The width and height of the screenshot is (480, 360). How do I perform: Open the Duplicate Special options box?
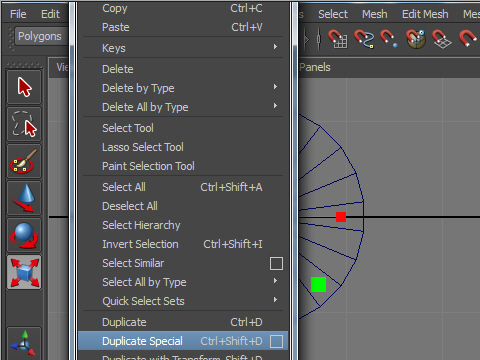pyautogui.click(x=276, y=341)
